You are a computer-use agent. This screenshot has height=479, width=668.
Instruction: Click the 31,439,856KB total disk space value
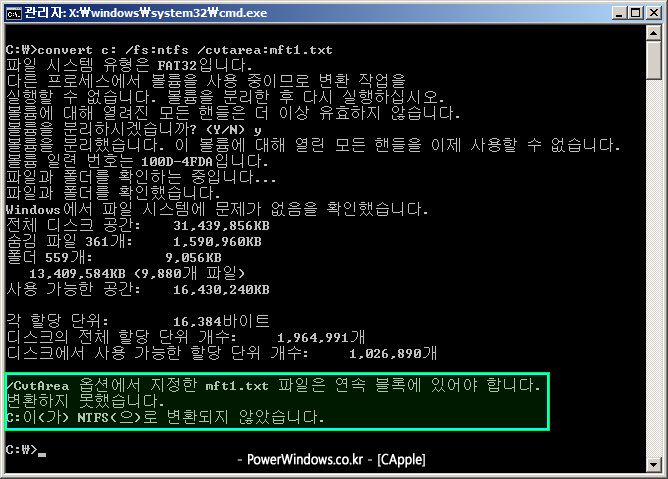point(221,225)
